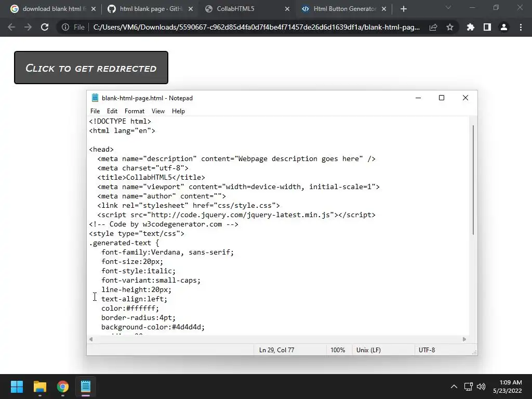
Task: Open Google Chrome from the taskbar
Action: point(63,387)
